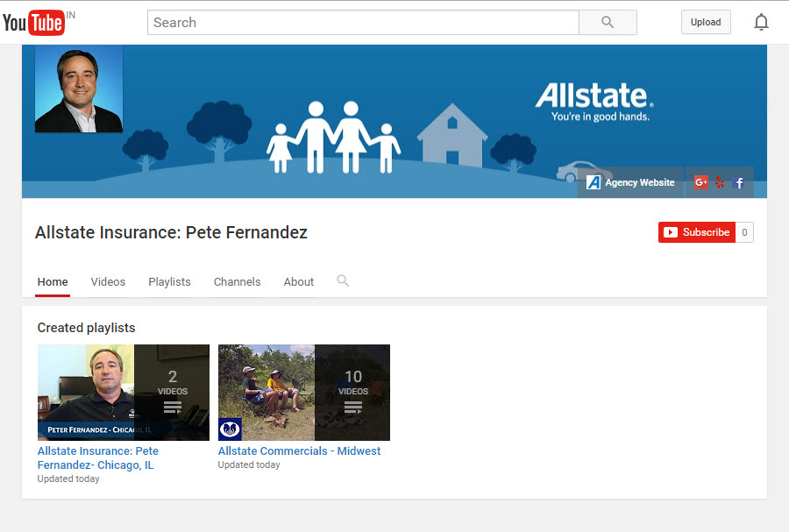Click the Allstate logo in the banner
The width and height of the screenshot is (789, 532).
594,102
